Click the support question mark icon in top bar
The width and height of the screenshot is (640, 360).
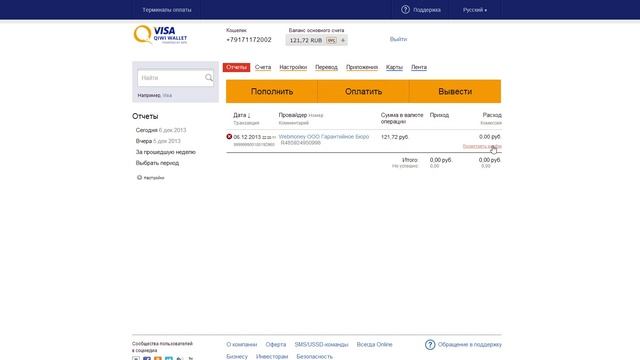pyautogui.click(x=405, y=9)
